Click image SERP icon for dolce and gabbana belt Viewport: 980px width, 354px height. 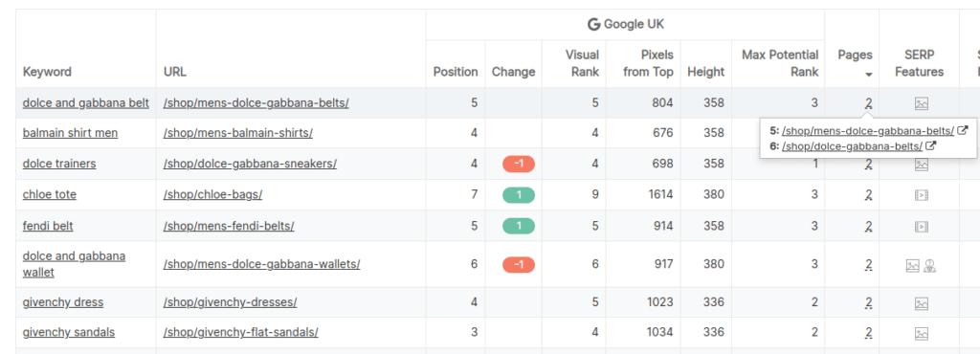(x=921, y=103)
